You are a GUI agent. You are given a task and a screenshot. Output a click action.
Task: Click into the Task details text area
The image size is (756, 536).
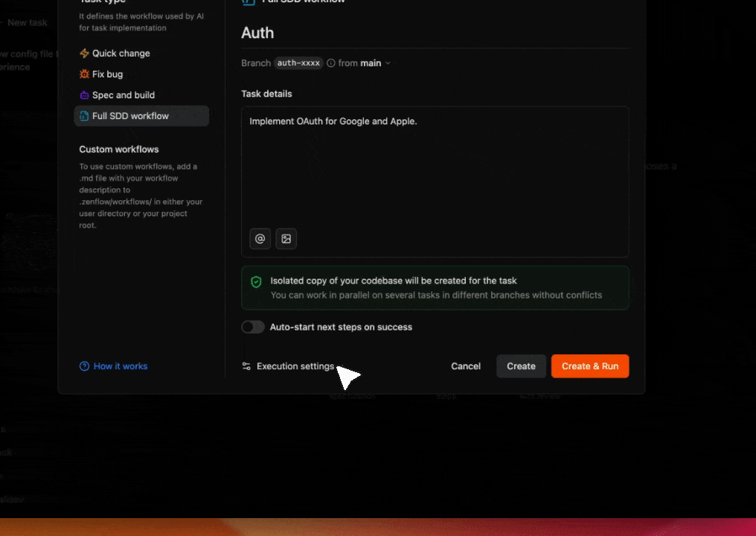[x=435, y=171]
